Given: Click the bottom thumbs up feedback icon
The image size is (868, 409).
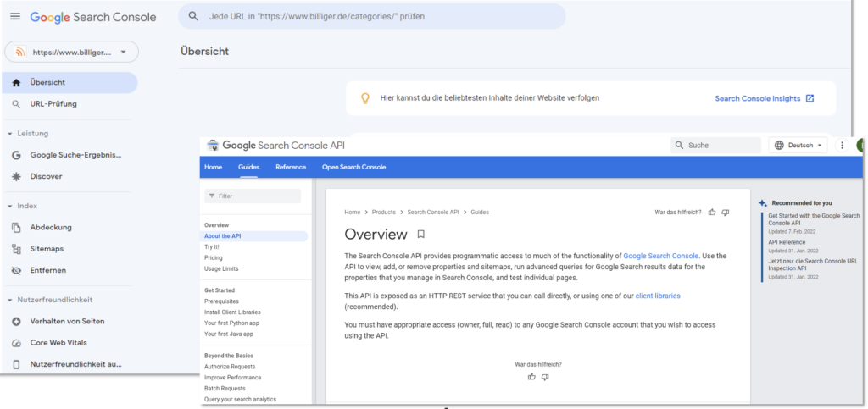Looking at the screenshot, I should 531,377.
